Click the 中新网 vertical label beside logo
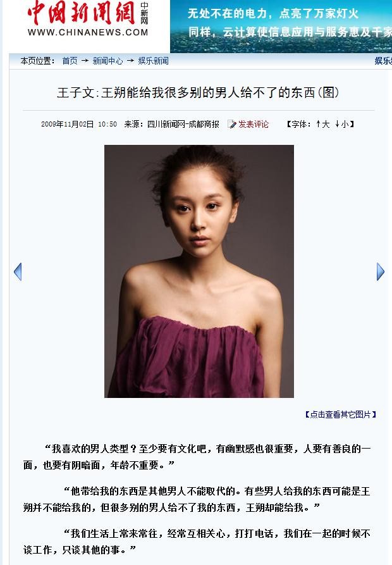 (144, 13)
